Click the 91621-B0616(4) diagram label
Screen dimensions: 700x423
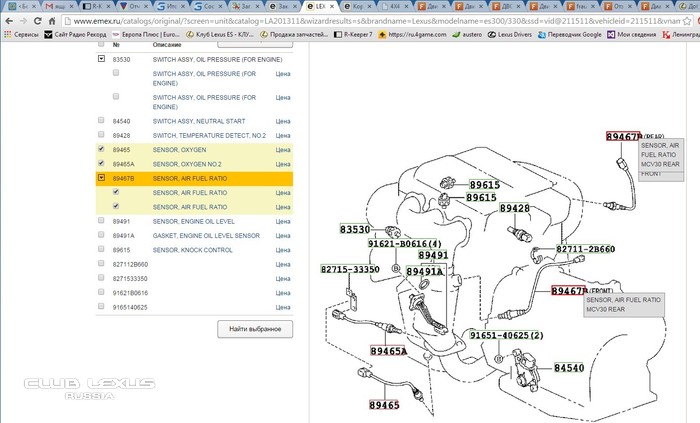(x=404, y=244)
